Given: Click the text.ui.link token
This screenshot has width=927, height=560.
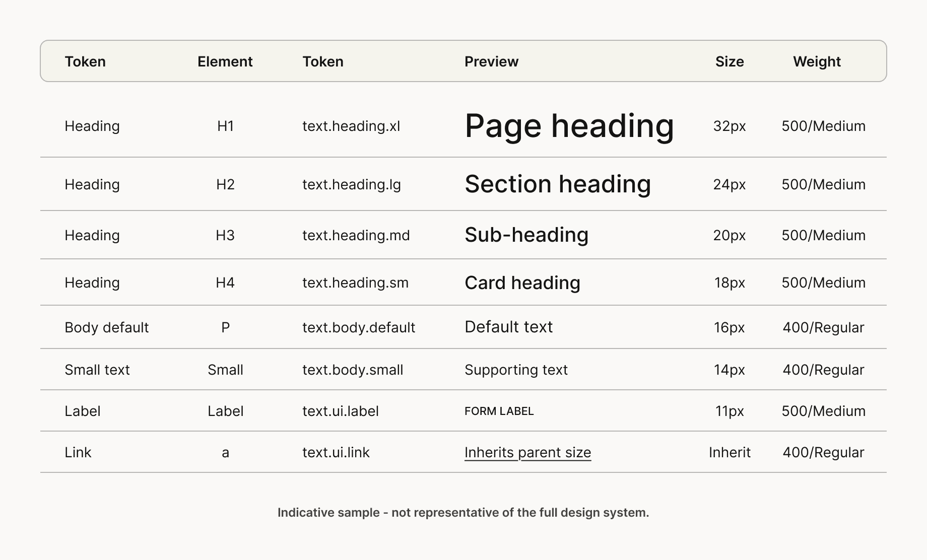Looking at the screenshot, I should (x=336, y=452).
